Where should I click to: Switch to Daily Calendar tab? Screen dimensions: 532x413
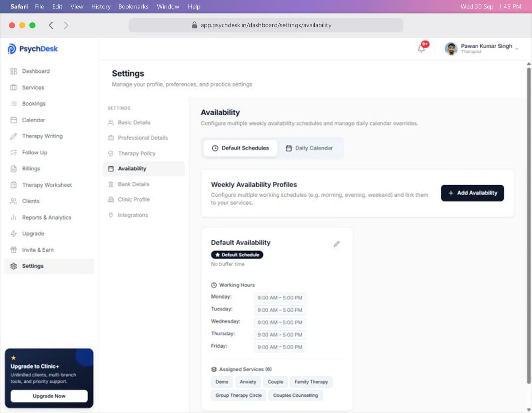pos(309,148)
